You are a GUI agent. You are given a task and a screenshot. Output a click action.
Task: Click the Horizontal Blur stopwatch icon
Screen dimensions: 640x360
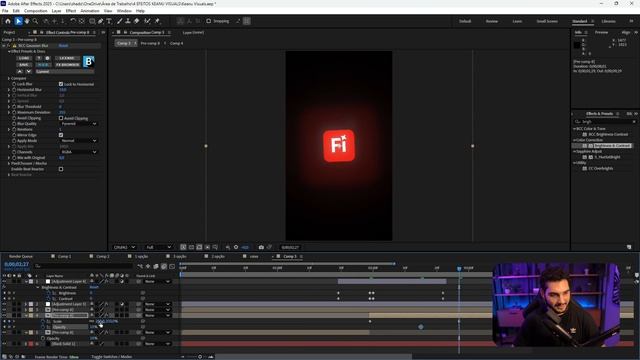pos(14,89)
